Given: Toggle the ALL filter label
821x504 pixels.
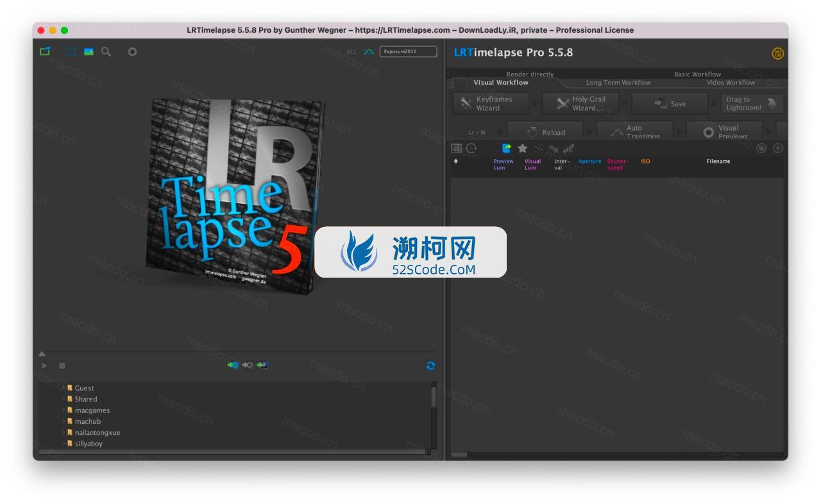Looking at the screenshot, I should click(351, 52).
